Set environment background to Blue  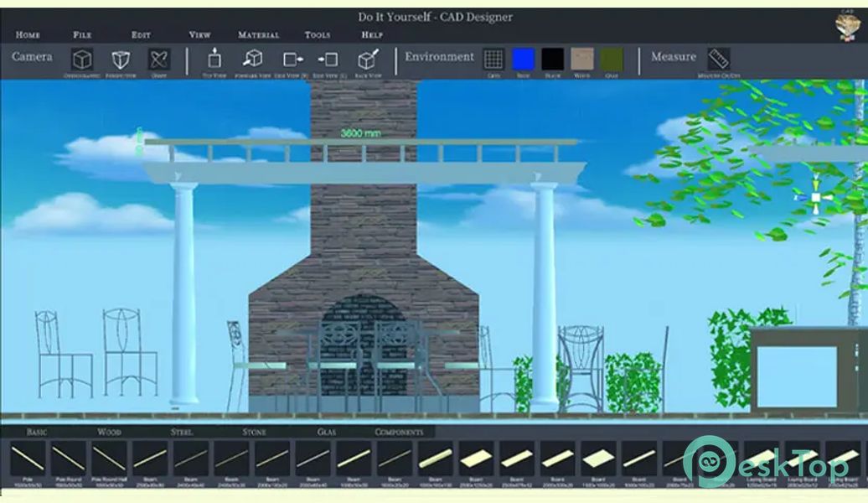(523, 59)
